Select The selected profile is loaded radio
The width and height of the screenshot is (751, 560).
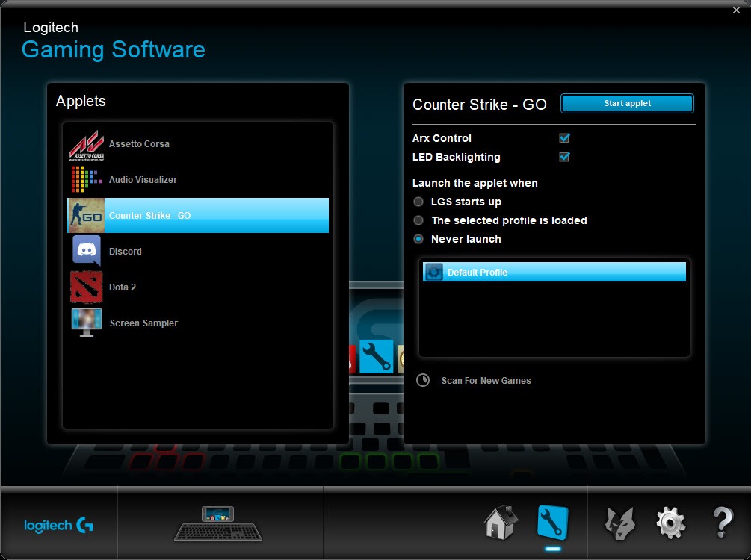418,220
